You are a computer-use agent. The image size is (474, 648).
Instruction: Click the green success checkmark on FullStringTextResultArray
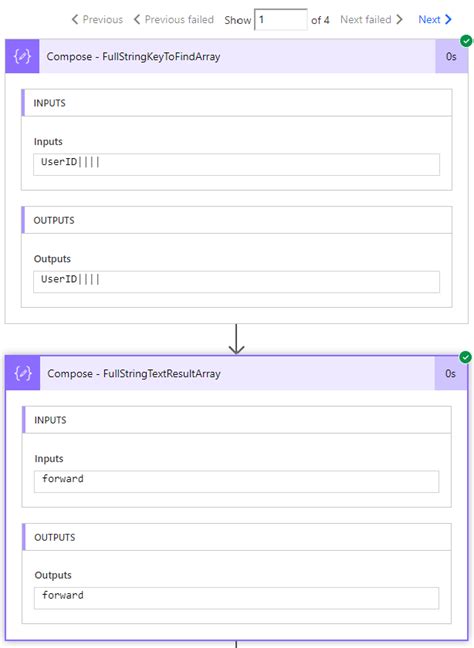[x=466, y=357]
